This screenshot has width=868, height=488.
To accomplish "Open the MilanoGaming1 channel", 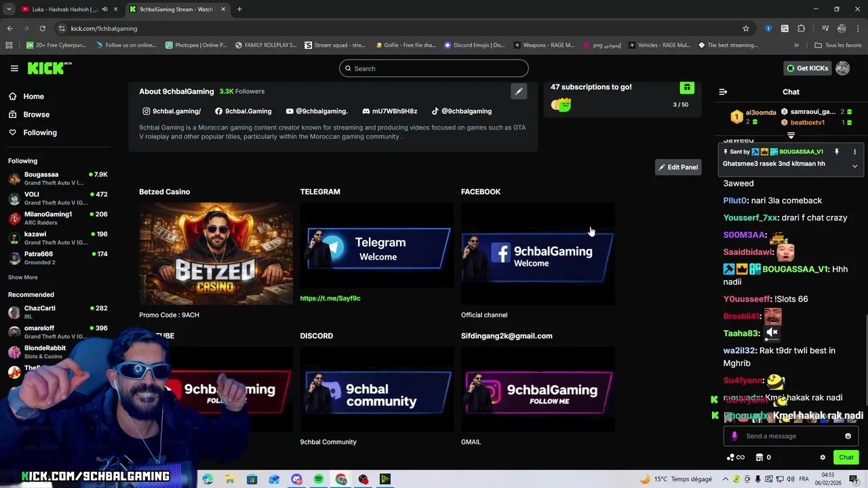I will click(x=58, y=218).
